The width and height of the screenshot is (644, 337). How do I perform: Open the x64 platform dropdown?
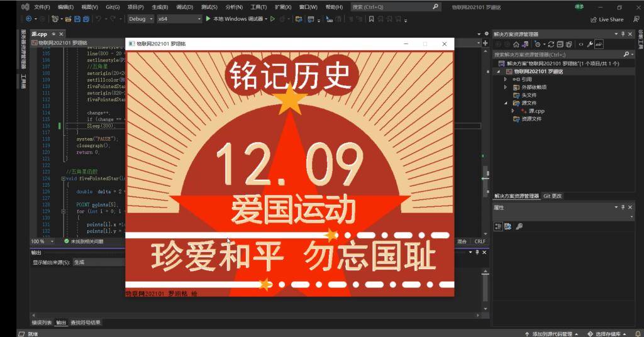click(x=179, y=19)
